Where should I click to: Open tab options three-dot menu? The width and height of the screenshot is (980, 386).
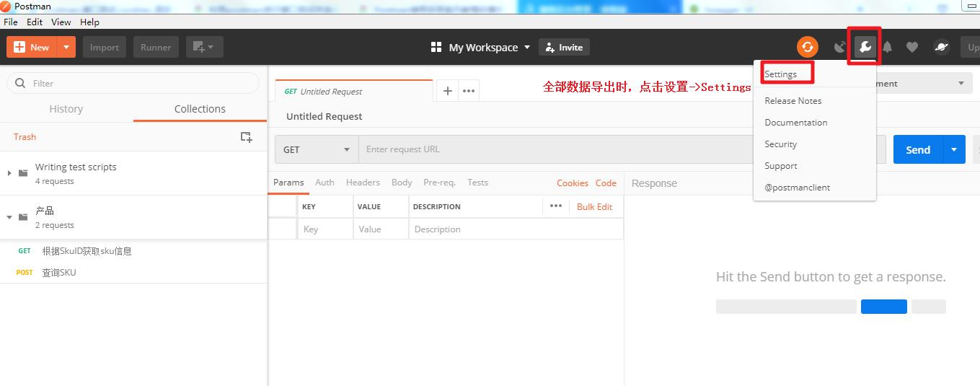[469, 91]
